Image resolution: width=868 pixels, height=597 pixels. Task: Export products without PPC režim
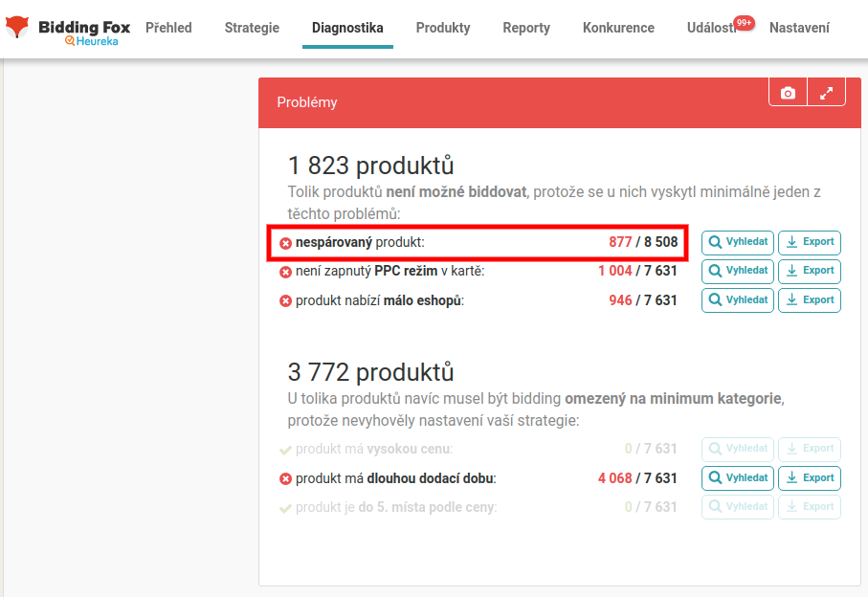tap(810, 271)
